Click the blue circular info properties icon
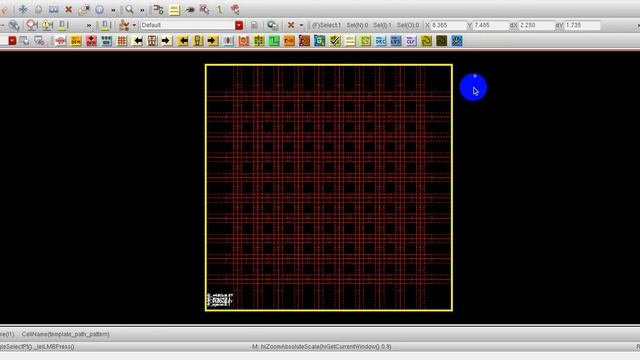 (x=99, y=9)
